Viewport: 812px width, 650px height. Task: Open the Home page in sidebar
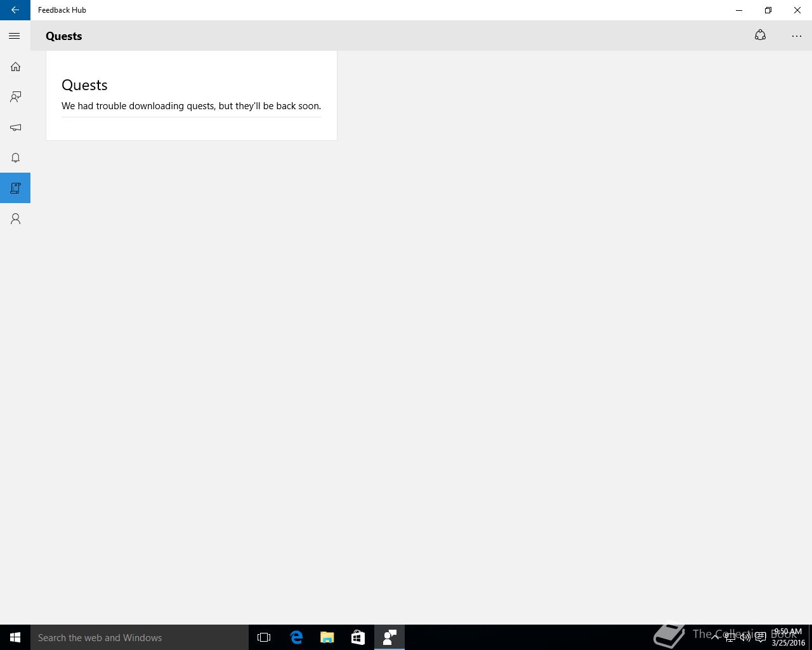15,67
